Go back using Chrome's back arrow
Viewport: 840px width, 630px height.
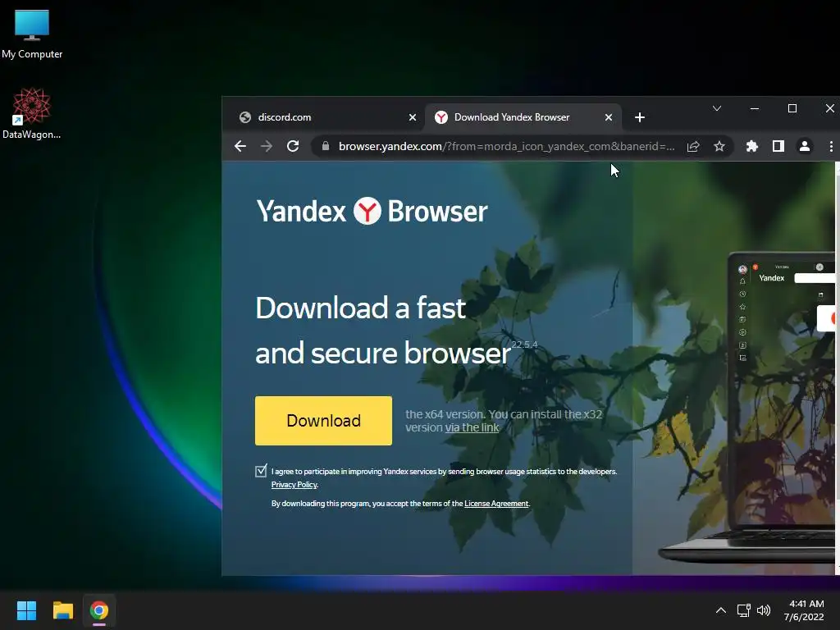pos(240,146)
